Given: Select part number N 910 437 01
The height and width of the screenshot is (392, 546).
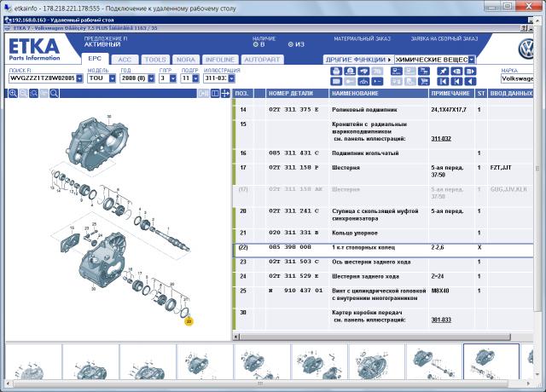Looking at the screenshot, I should click(x=296, y=291).
